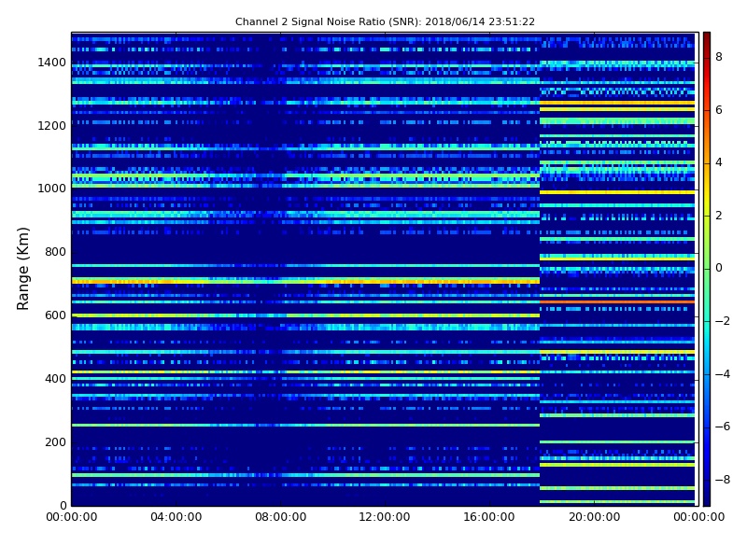Click the y-axis tick label 1400
747x560 pixels.
(52, 63)
